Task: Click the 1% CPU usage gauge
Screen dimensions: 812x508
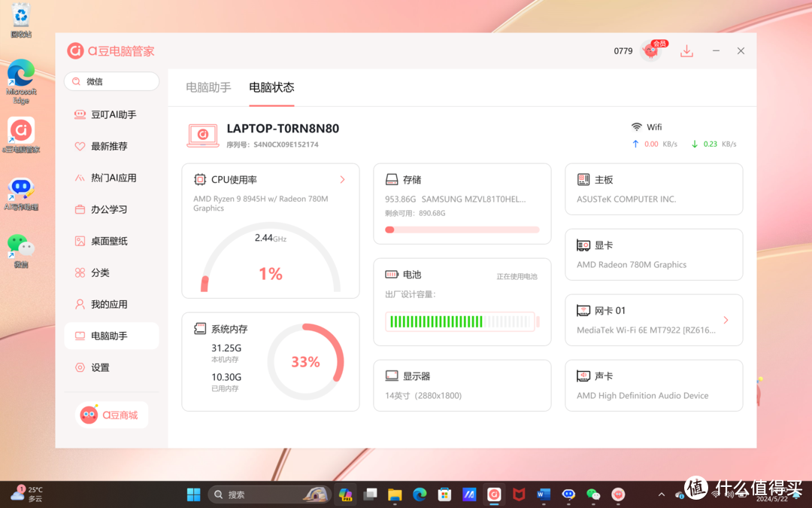Action: [x=271, y=257]
